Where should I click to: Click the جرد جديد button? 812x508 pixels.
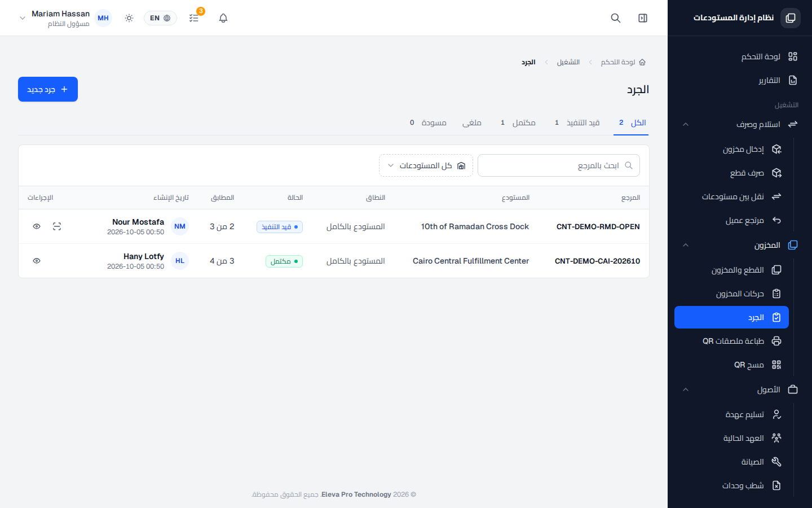48,89
